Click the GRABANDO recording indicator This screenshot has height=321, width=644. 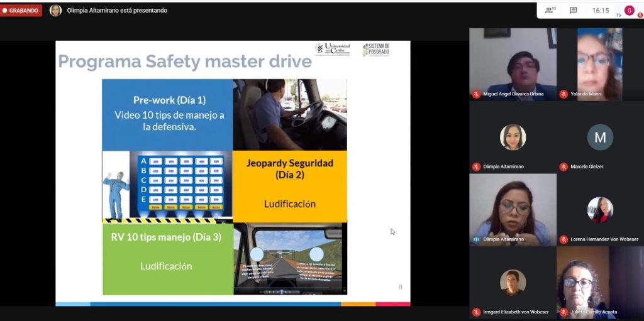coord(21,10)
